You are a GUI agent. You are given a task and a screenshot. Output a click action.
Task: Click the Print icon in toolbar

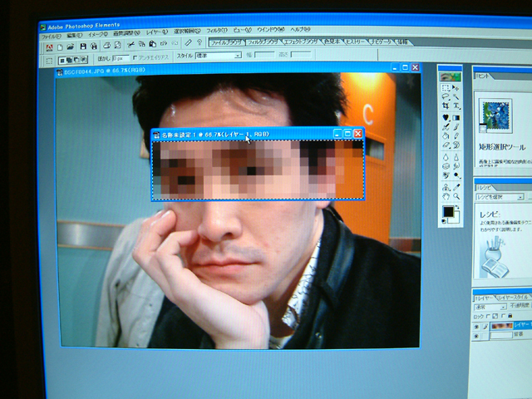[x=106, y=46]
